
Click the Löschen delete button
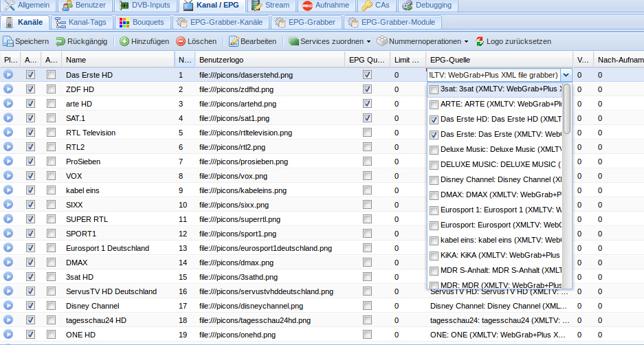197,41
